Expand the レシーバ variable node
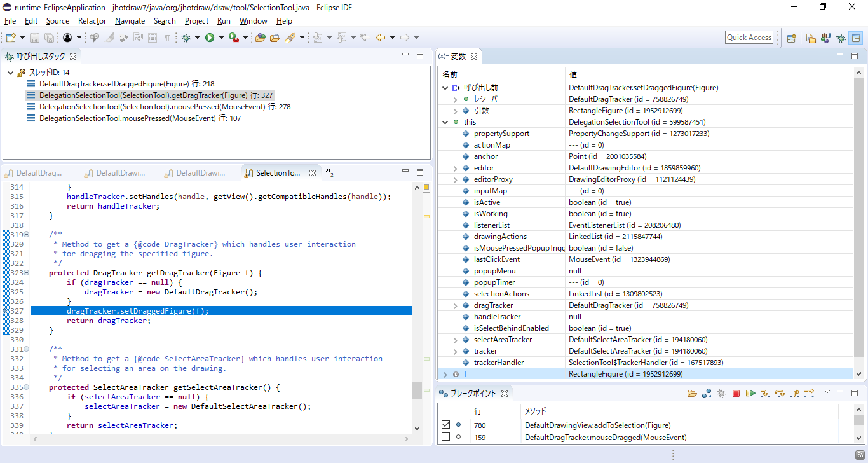 [455, 99]
